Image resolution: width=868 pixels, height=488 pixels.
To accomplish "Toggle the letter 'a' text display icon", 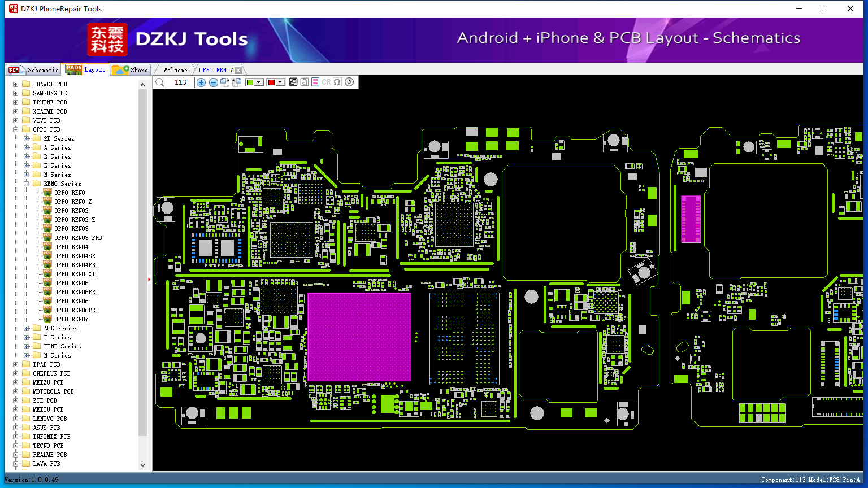I will click(305, 82).
